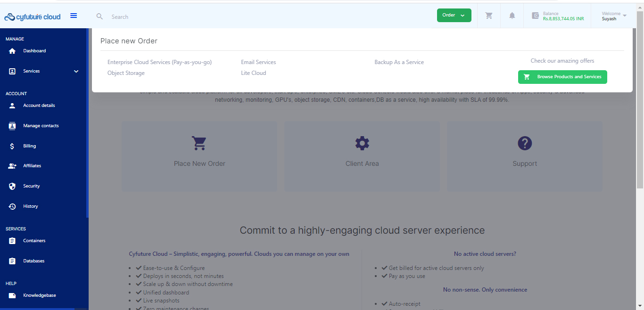Click the Client Area card

362,156
